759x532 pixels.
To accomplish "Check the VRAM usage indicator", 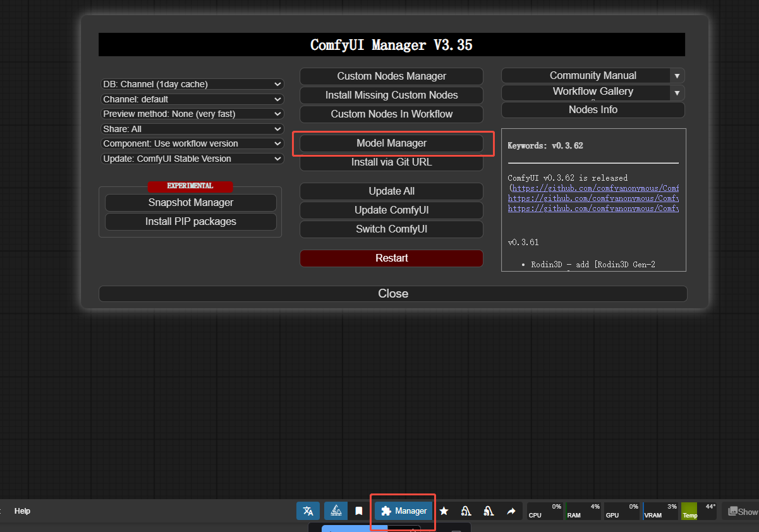I will [660, 511].
